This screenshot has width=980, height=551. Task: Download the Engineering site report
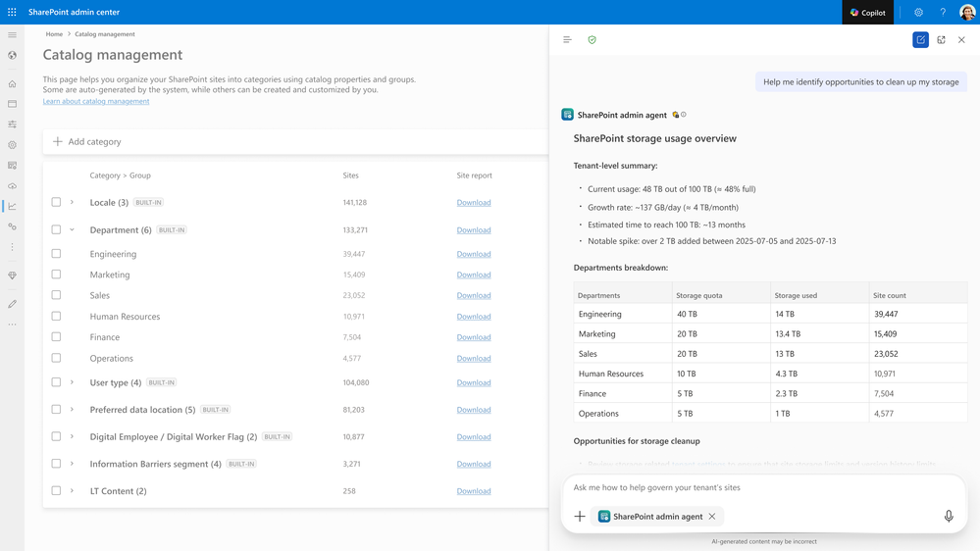473,254
